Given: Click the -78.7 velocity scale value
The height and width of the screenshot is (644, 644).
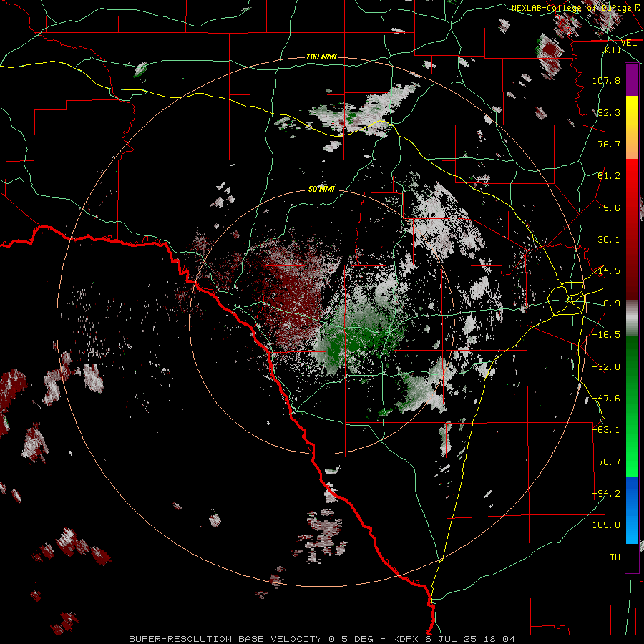Looking at the screenshot, I should [606, 462].
